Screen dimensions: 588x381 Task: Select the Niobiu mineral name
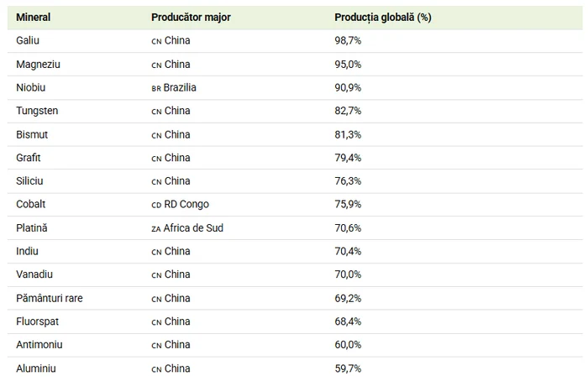coord(31,87)
